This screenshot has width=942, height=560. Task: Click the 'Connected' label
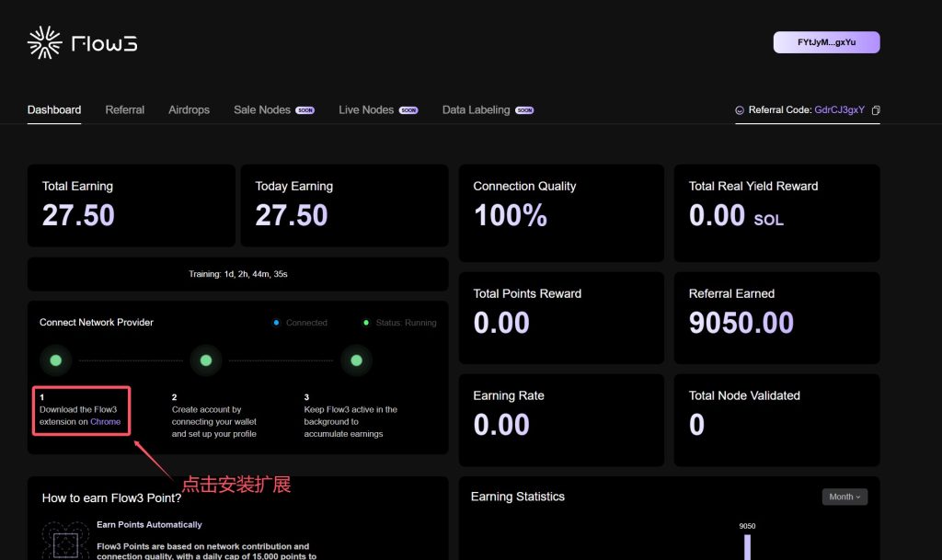[x=306, y=323]
